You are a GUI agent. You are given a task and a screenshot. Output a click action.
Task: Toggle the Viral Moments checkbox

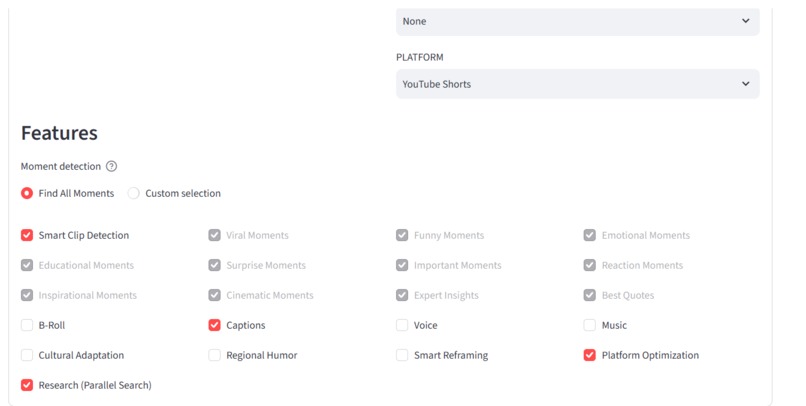[x=214, y=235]
